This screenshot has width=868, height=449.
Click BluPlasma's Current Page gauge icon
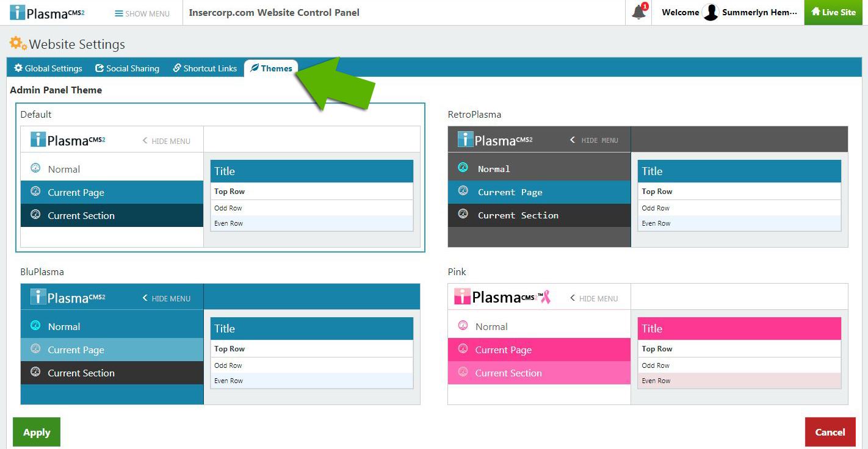tap(35, 349)
